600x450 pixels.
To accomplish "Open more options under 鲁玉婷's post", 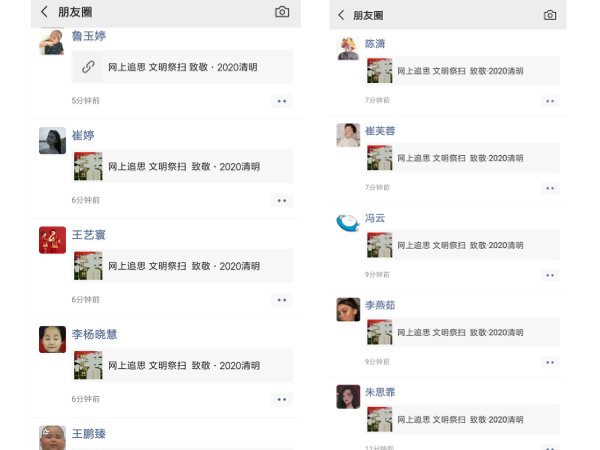I will point(281,101).
